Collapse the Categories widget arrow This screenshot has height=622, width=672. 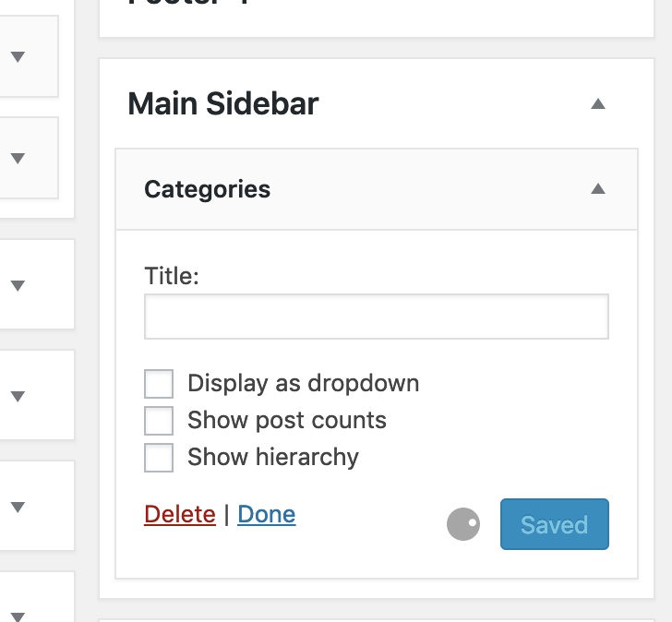598,189
